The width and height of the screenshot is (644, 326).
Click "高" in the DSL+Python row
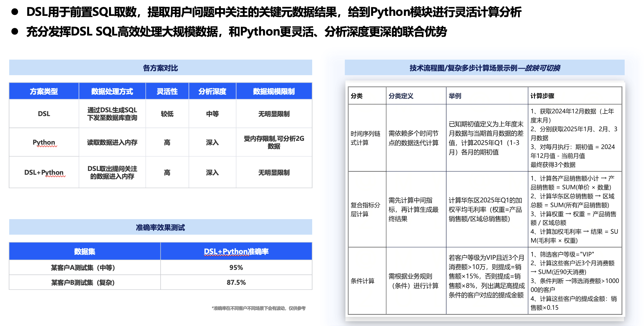pyautogui.click(x=167, y=172)
